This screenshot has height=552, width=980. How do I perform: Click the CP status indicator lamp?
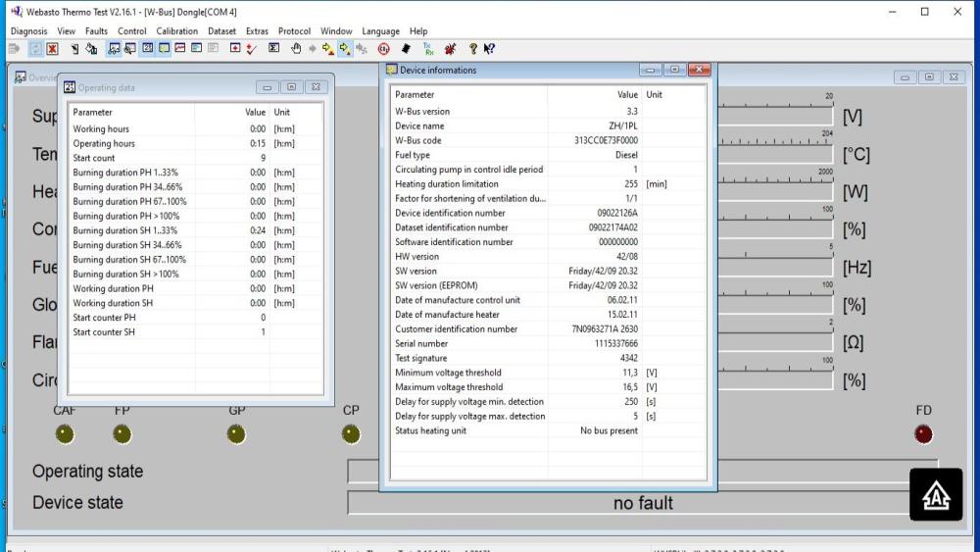351,433
